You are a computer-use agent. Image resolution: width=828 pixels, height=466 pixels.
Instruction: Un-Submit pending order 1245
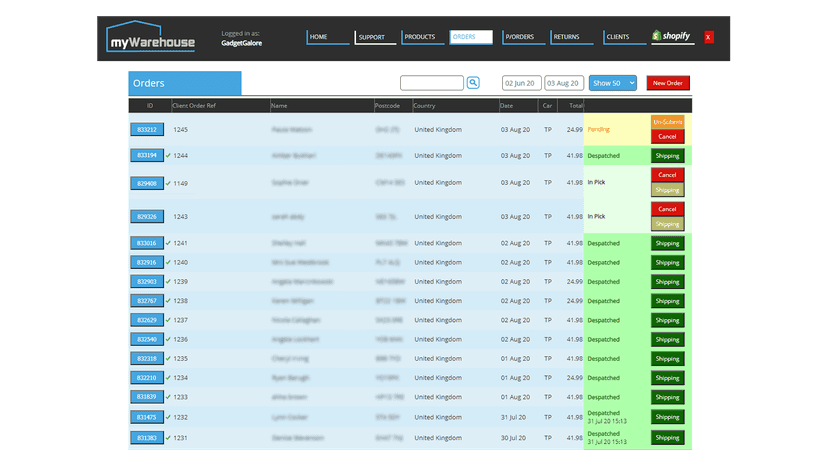click(x=667, y=122)
